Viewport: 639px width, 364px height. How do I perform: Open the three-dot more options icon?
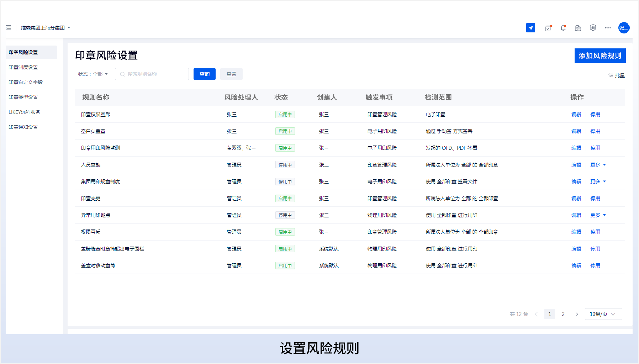608,28
